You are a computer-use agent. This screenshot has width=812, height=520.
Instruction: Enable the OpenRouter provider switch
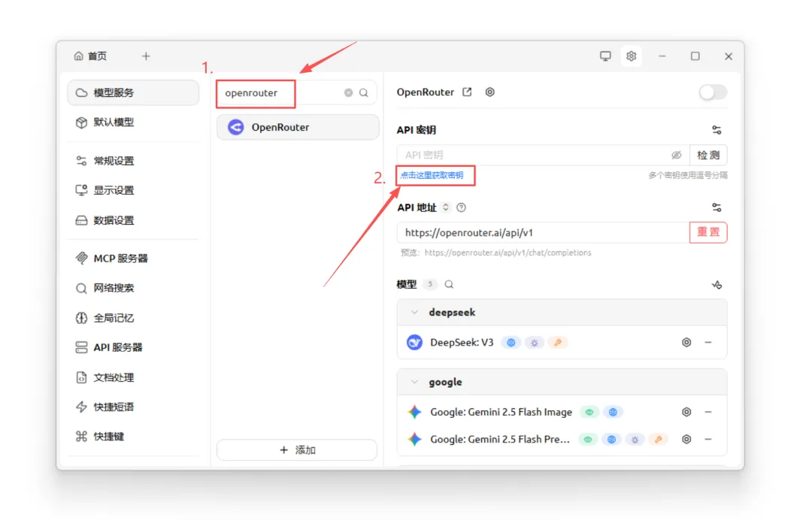[713, 92]
